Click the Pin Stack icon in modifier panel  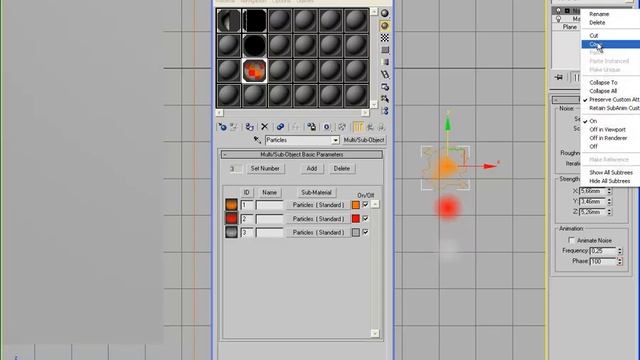pos(559,77)
